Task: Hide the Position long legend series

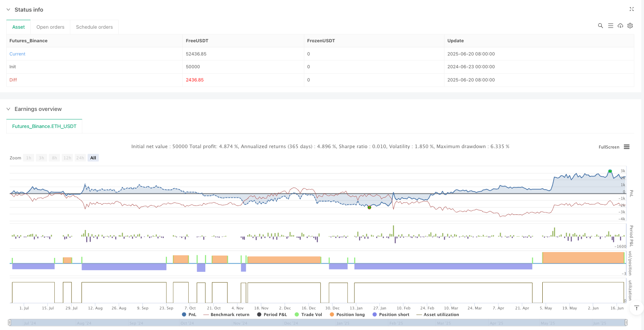Action: tap(347, 314)
